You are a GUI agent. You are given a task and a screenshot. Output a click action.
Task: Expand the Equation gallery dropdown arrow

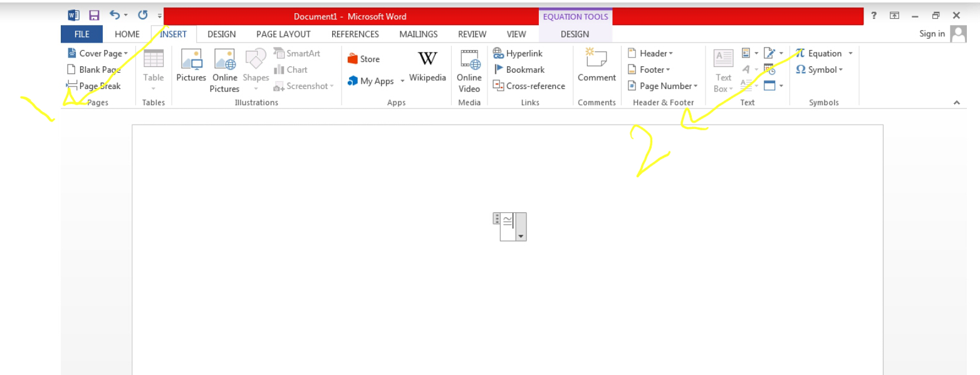click(850, 53)
